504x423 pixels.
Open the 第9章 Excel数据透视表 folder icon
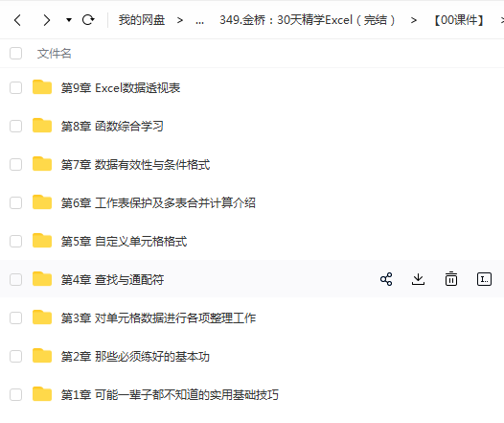pyautogui.click(x=42, y=87)
